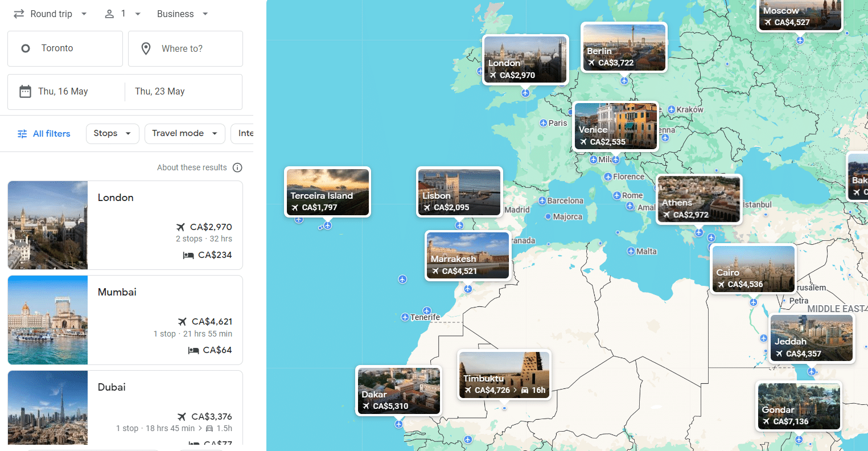Open the London result card in list
868x451 pixels.
tap(125, 225)
